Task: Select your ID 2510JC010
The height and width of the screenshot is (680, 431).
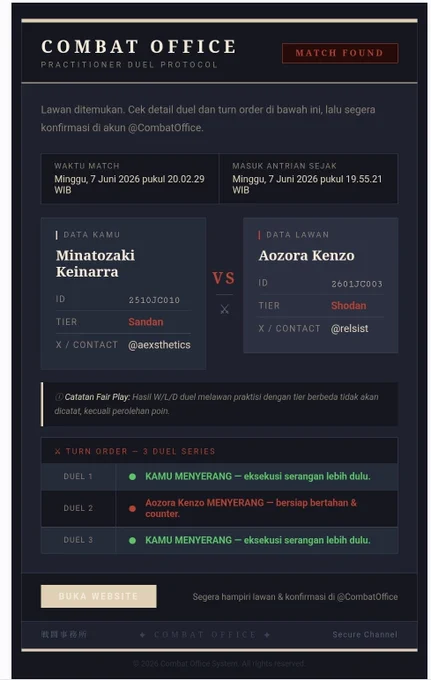Action: pos(154,300)
